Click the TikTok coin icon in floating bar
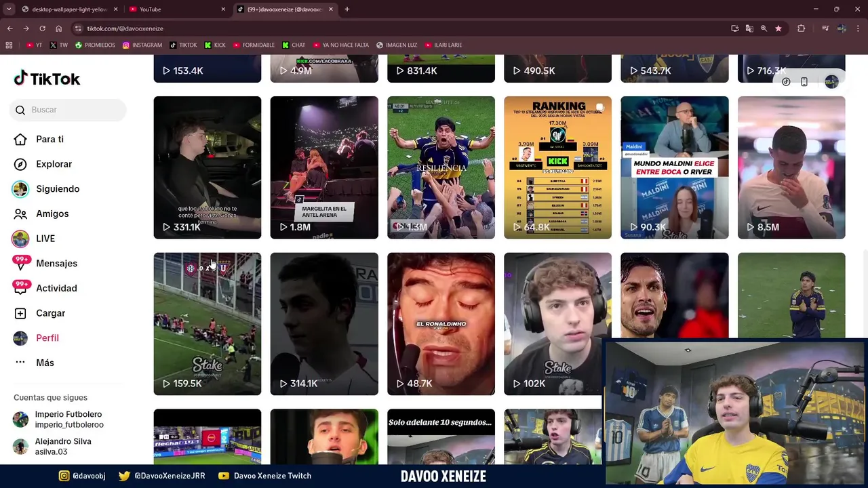This screenshot has height=488, width=868. pyautogui.click(x=786, y=82)
